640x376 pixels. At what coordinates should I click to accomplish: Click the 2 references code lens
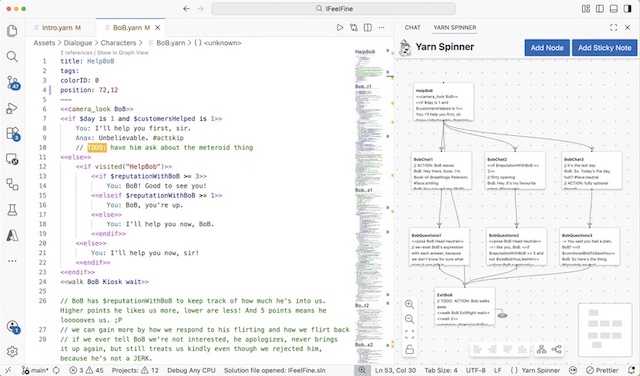[x=76, y=52]
